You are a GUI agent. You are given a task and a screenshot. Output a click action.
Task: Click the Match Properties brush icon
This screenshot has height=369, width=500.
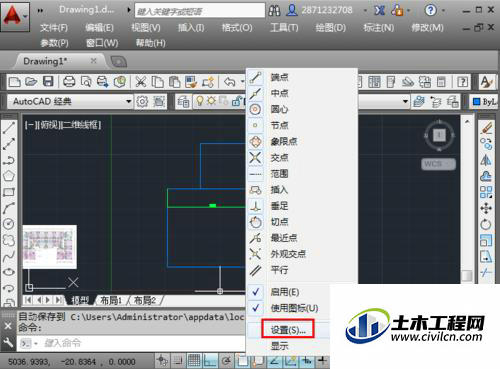point(191,82)
